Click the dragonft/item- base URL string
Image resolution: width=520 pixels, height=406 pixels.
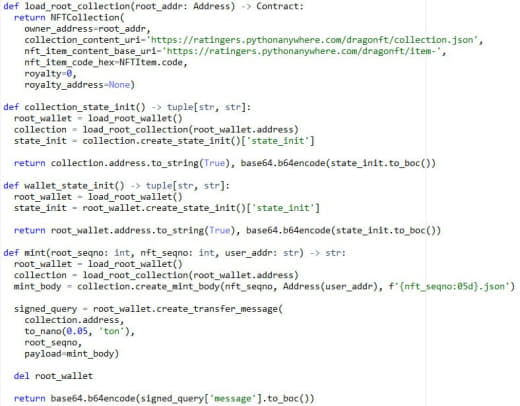pos(304,51)
